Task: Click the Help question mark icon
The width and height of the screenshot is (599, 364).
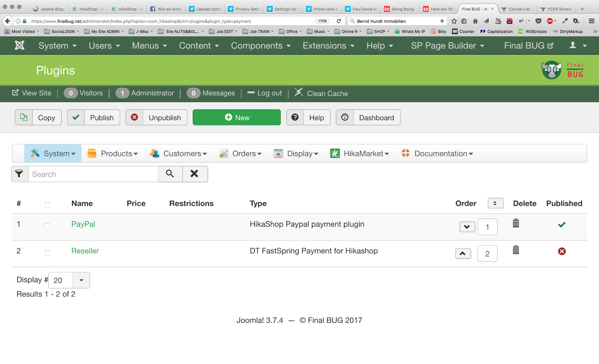Action: click(x=295, y=117)
